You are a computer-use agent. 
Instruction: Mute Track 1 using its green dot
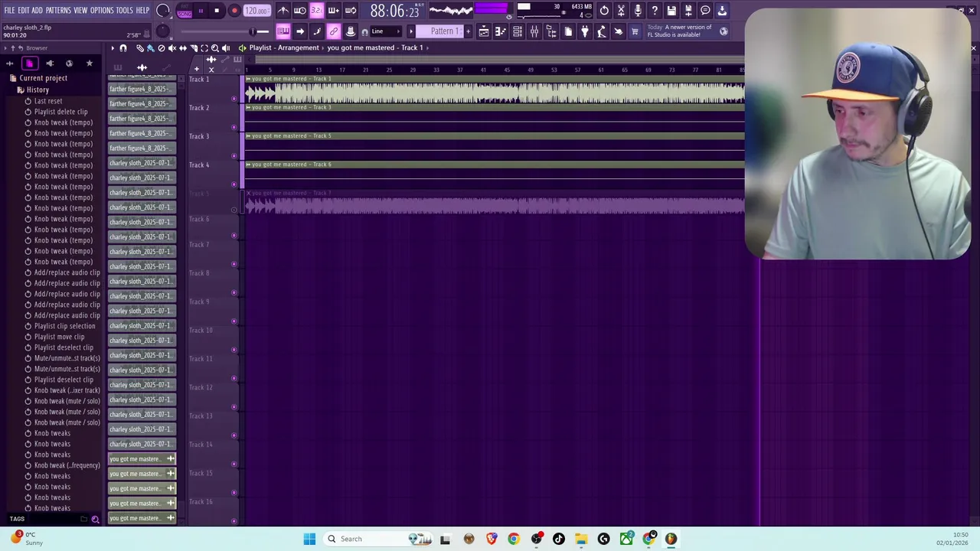click(x=234, y=99)
